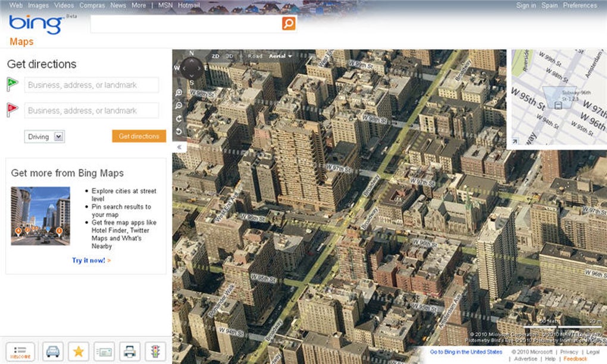Click Sign in

526,5
